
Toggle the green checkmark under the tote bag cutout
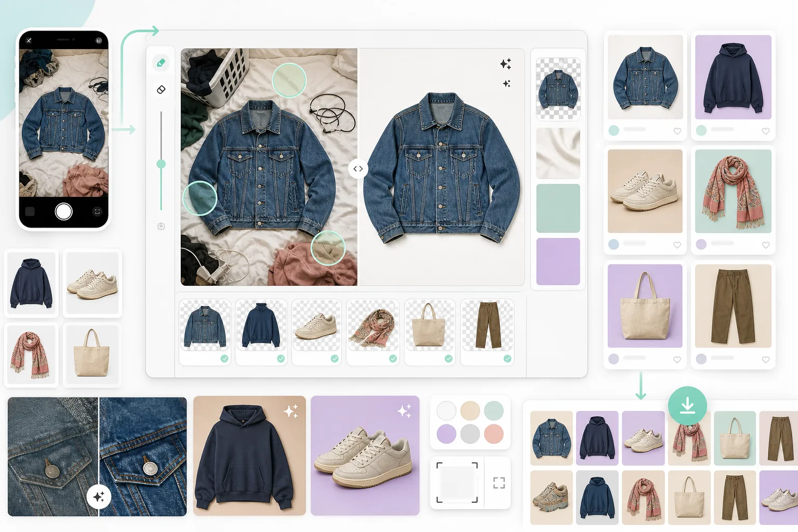tap(448, 358)
